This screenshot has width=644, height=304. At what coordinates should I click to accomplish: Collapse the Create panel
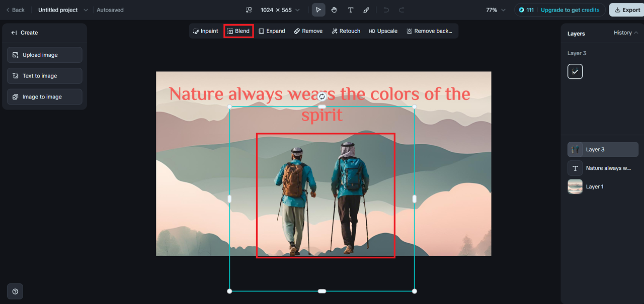(x=14, y=33)
